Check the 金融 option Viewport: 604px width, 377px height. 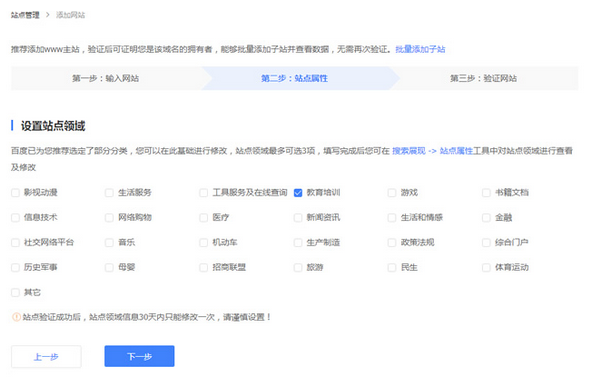(x=486, y=218)
